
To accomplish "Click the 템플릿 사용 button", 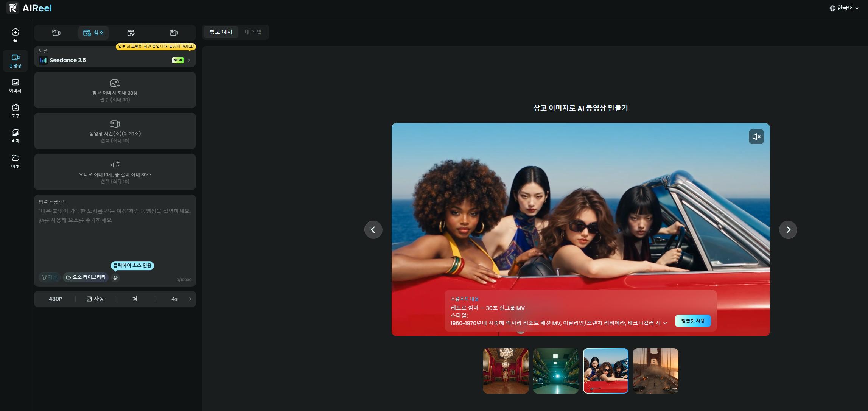I will [x=692, y=321].
